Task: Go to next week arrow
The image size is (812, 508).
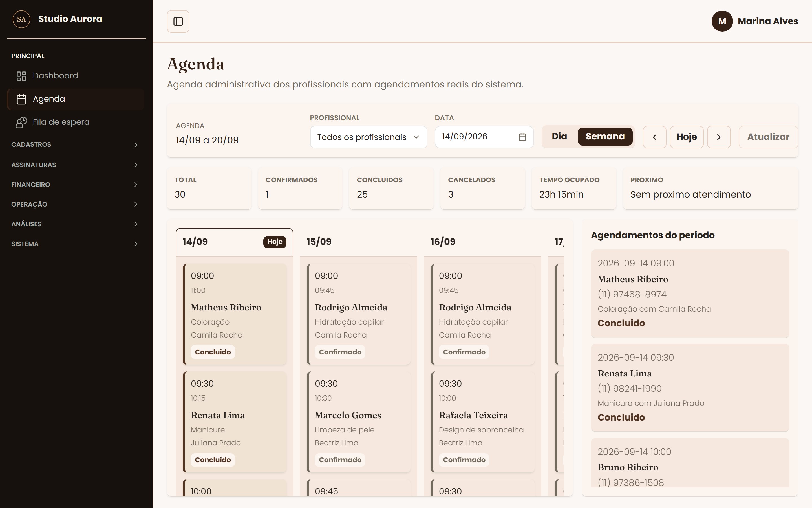Action: [719, 137]
